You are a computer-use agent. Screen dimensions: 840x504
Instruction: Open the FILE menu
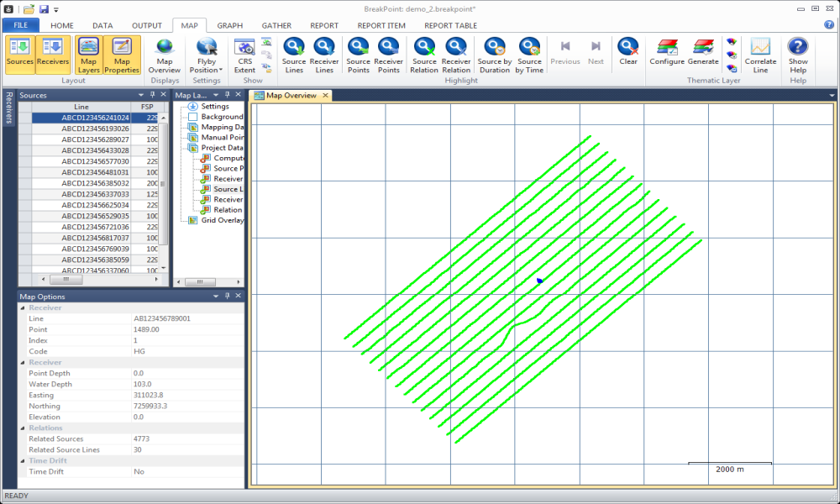[x=21, y=25]
